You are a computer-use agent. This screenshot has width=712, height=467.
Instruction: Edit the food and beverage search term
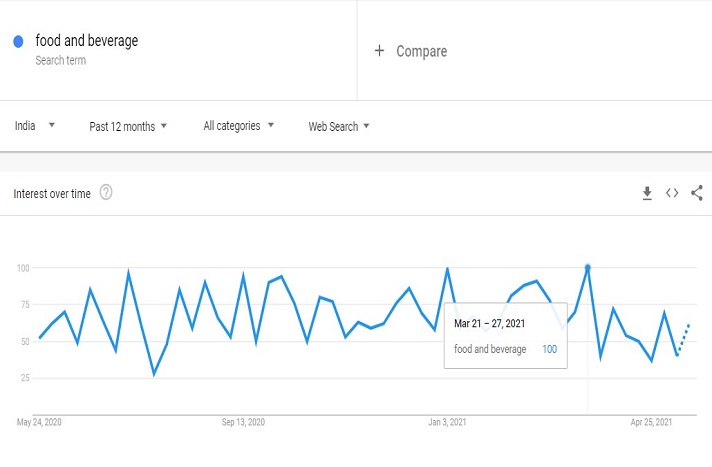click(x=87, y=41)
